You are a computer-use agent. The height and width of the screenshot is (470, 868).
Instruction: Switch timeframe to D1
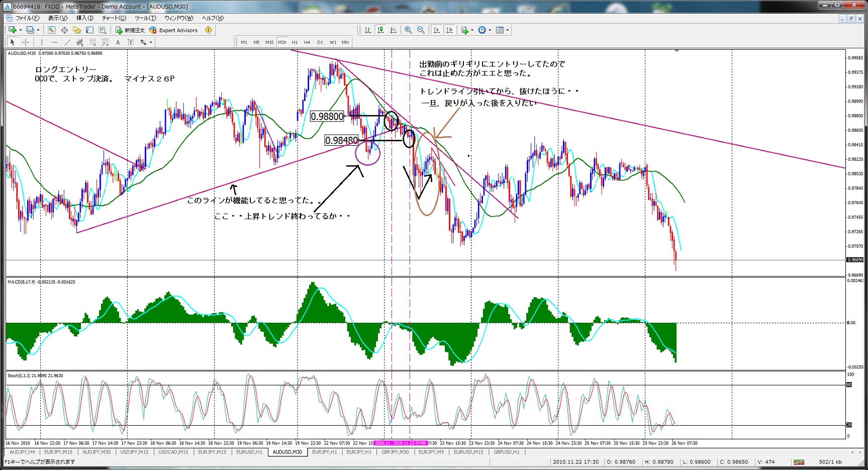(320, 42)
